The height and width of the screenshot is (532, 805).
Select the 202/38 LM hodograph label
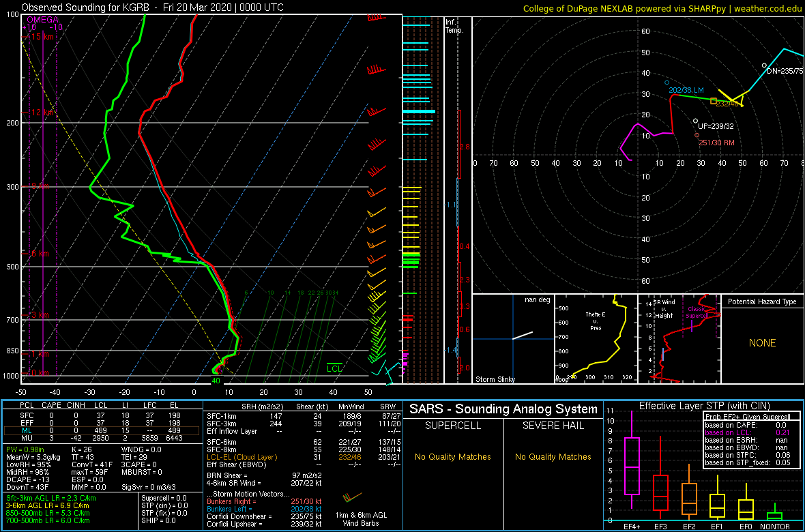tap(686, 90)
